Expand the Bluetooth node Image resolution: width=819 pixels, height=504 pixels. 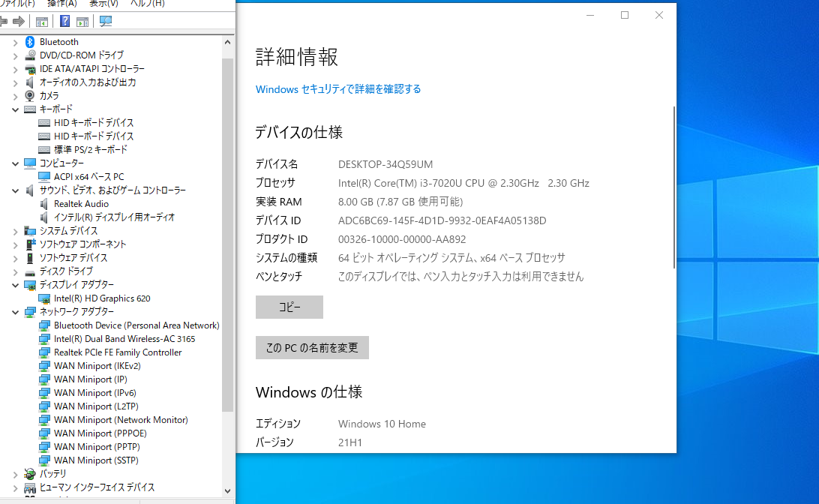point(15,42)
